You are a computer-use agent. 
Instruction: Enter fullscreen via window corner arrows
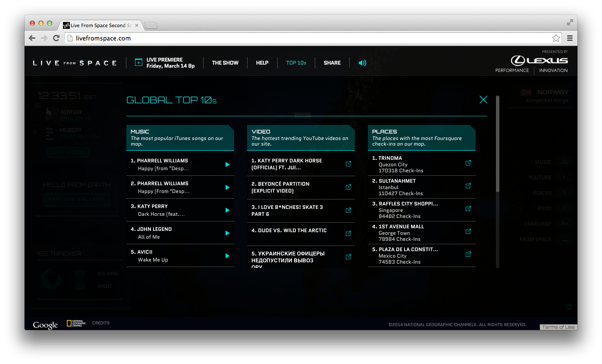tap(570, 22)
